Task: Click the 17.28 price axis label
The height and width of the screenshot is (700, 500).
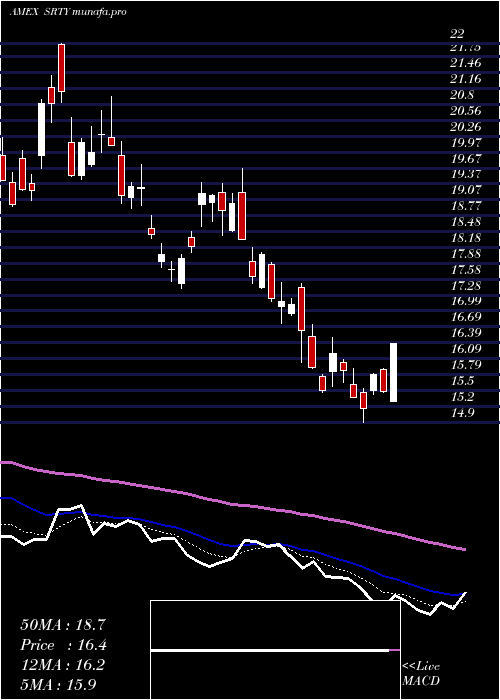Action: (465, 285)
